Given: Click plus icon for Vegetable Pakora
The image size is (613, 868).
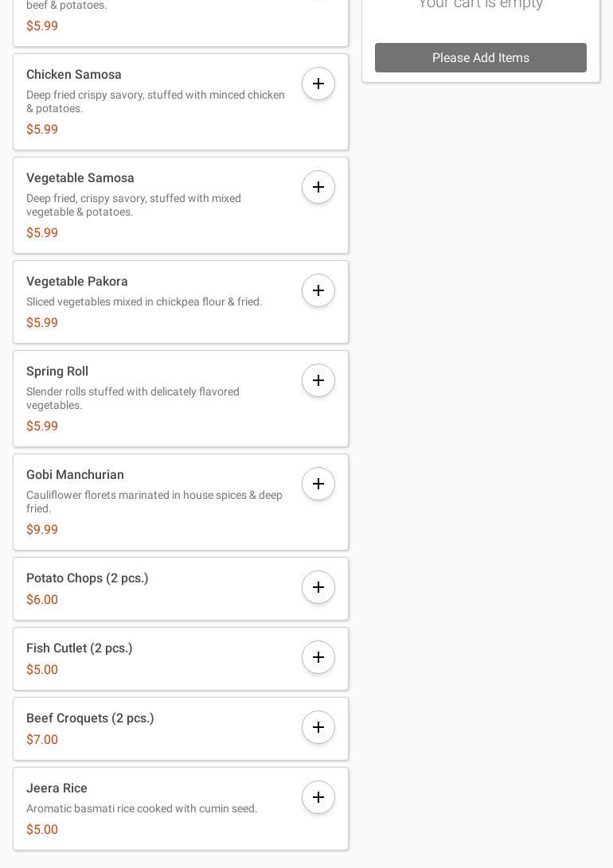Looking at the screenshot, I should pos(318,290).
